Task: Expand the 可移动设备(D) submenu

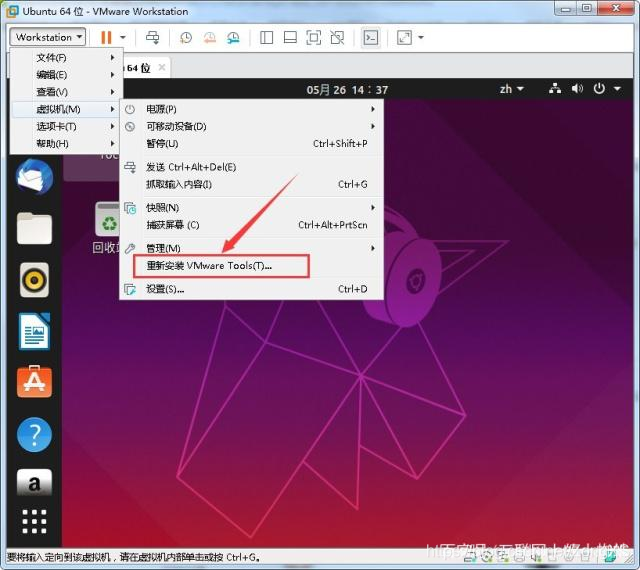Action: [251, 127]
